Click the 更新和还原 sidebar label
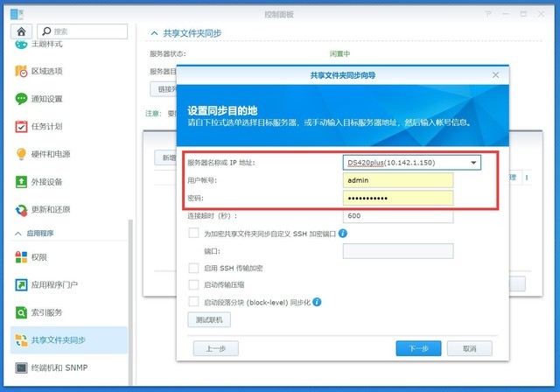 click(x=51, y=210)
